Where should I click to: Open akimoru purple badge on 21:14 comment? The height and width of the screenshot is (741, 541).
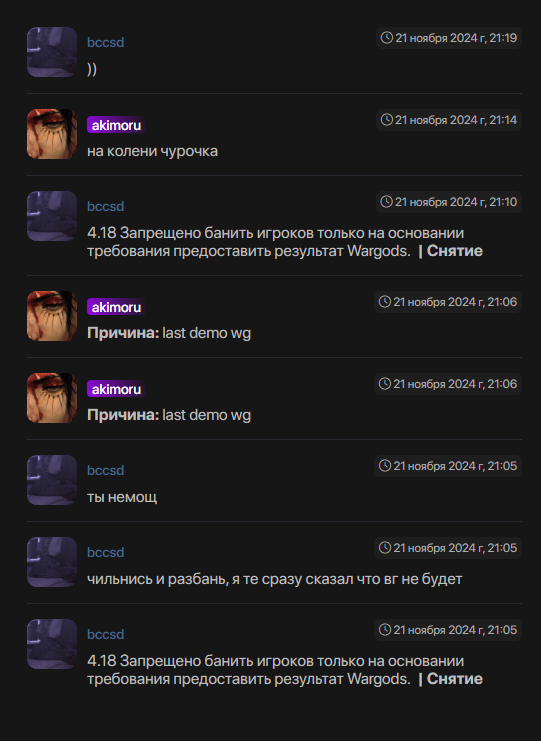click(116, 125)
